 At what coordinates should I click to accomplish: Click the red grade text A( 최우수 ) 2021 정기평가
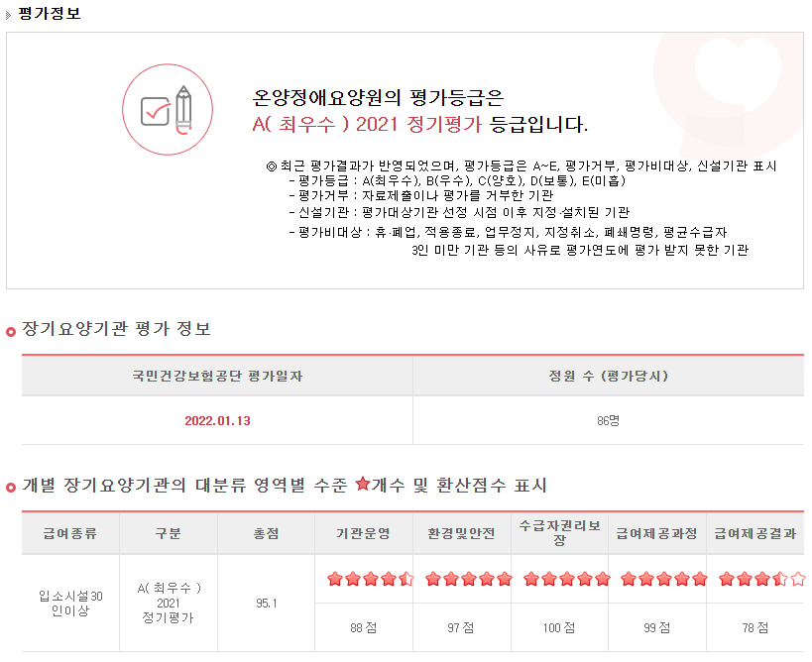tap(367, 124)
